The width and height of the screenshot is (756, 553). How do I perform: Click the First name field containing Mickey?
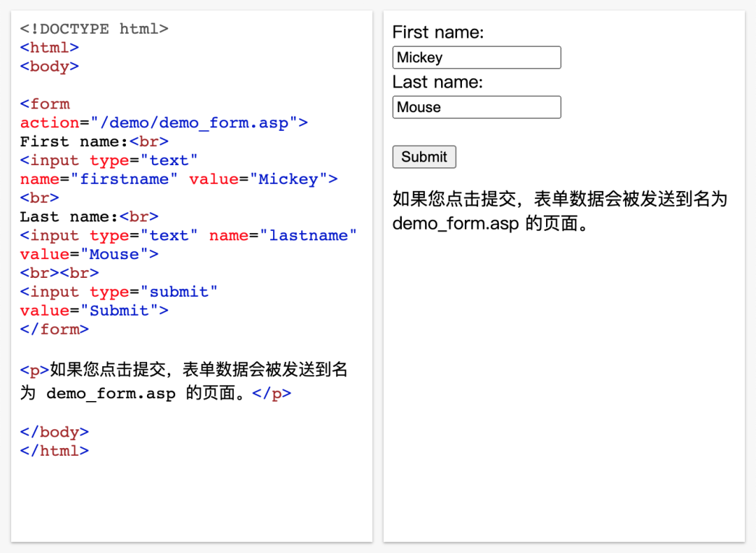(x=477, y=57)
